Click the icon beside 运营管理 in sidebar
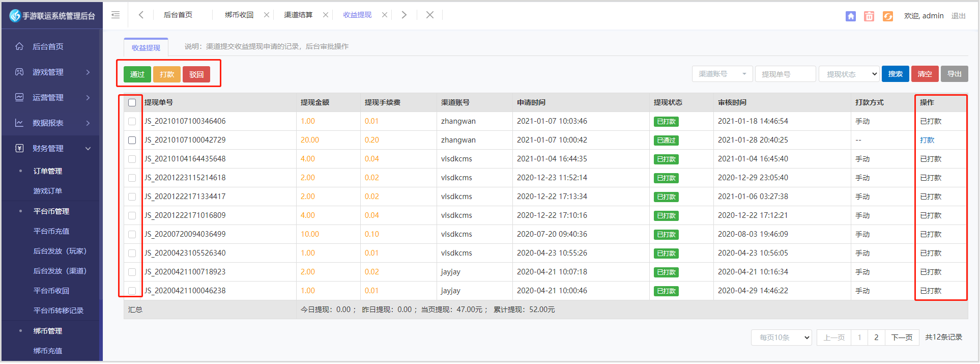Viewport: 980px width, 364px height. (19, 97)
